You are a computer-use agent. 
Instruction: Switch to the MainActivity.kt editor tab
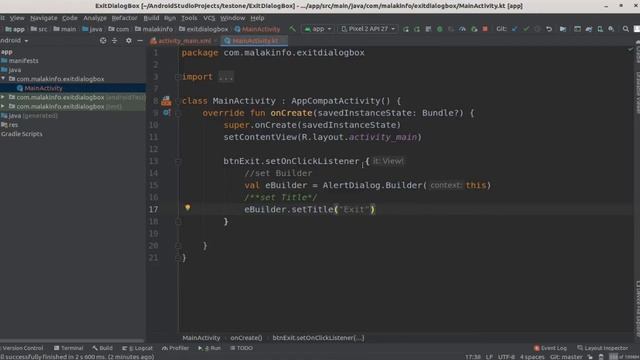click(253, 41)
